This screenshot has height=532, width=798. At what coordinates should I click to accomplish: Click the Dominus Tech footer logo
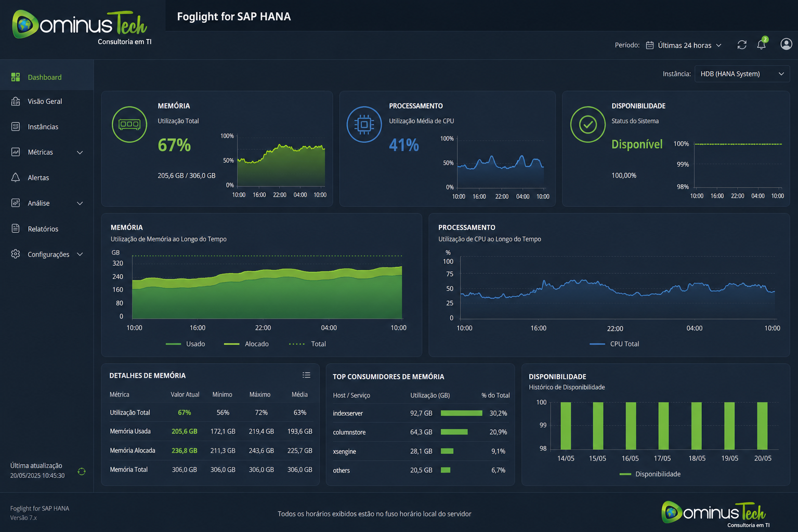point(716,514)
